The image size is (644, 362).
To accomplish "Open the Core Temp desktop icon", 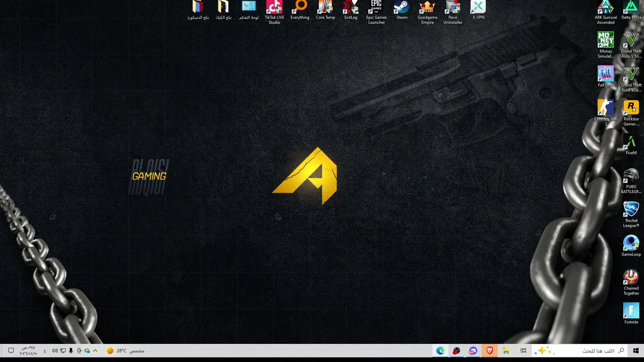I will coord(326,11).
